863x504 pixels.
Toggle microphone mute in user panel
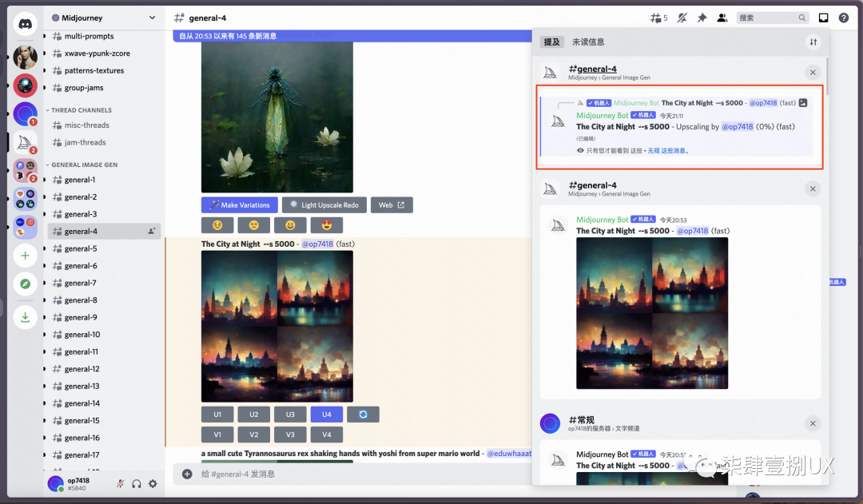pos(120,484)
